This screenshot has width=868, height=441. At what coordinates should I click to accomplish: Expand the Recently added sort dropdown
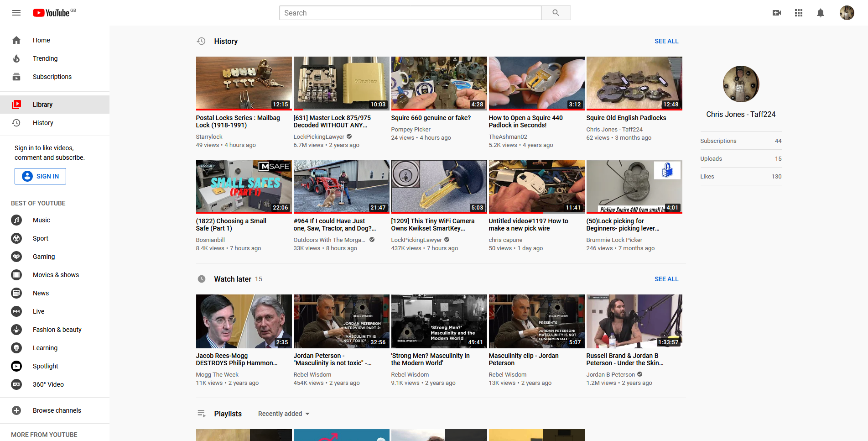pos(284,414)
